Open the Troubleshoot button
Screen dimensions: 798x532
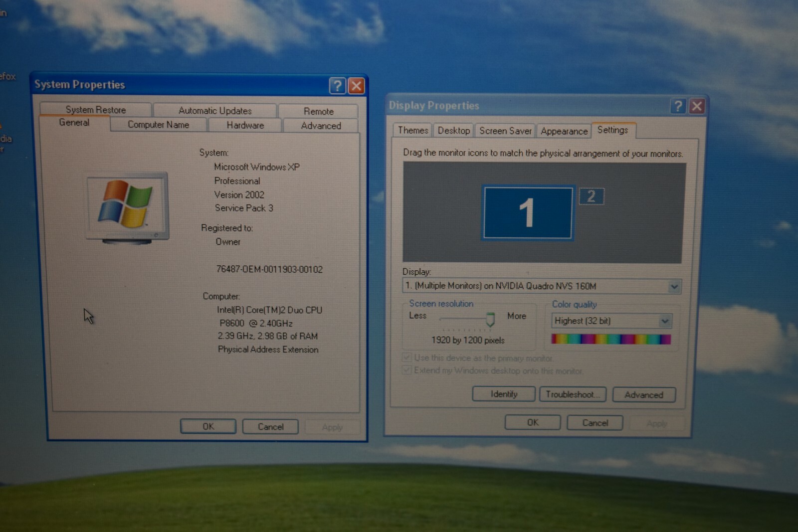point(573,394)
